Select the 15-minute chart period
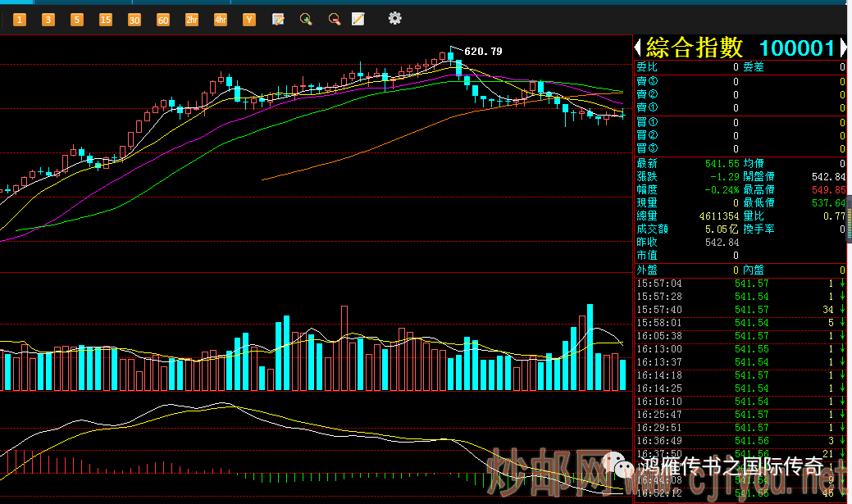Image resolution: width=852 pixels, height=504 pixels. click(x=106, y=19)
